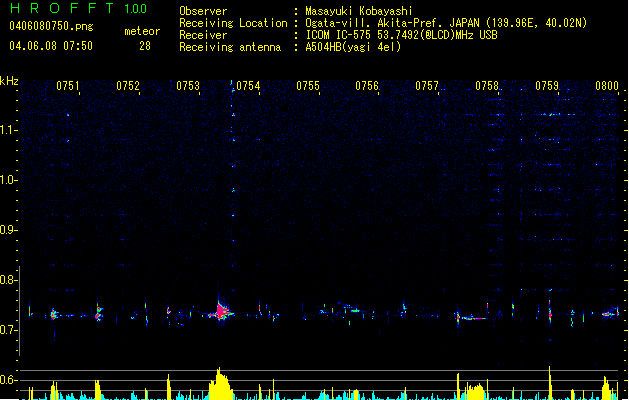Click the 0759 time marker

[547, 86]
